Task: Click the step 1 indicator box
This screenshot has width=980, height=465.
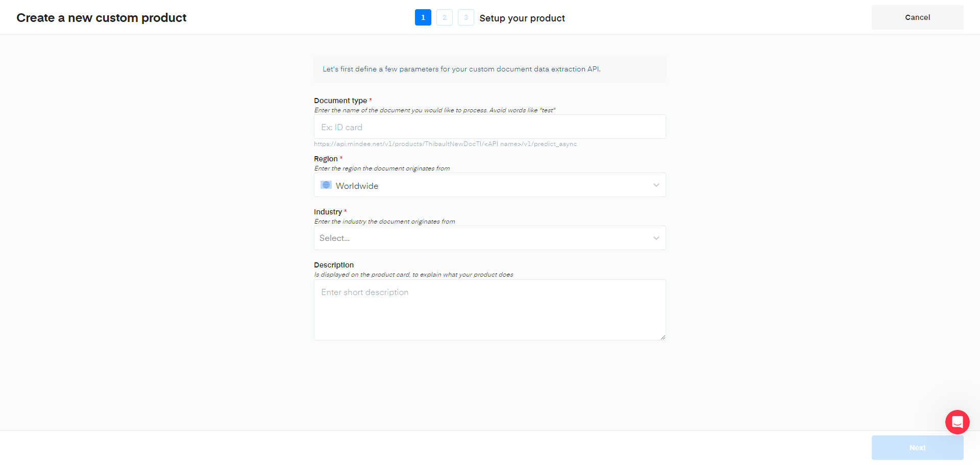Action: [x=423, y=17]
